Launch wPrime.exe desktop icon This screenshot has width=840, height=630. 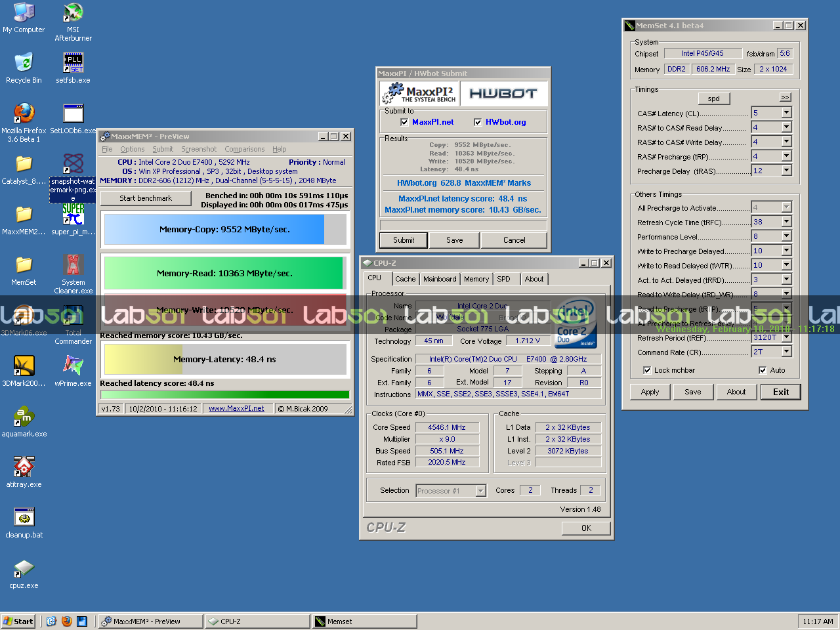click(x=73, y=371)
